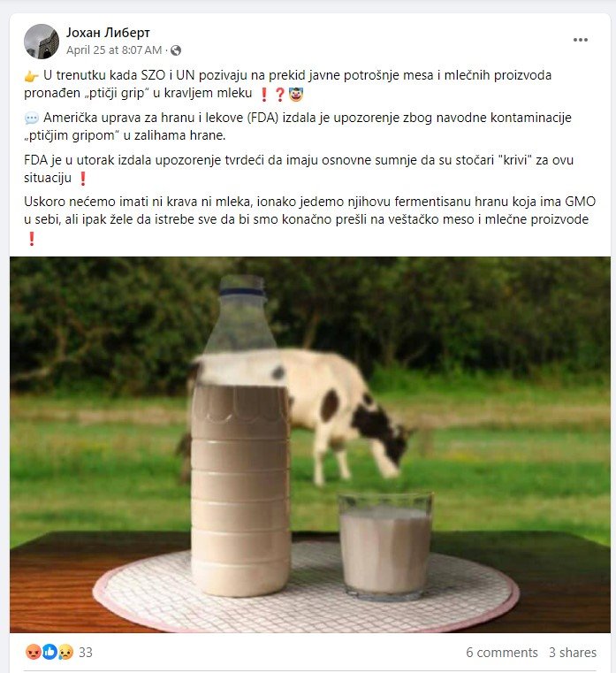Click the blue like reaction icon
This screenshot has height=673, width=616.
coord(49,652)
